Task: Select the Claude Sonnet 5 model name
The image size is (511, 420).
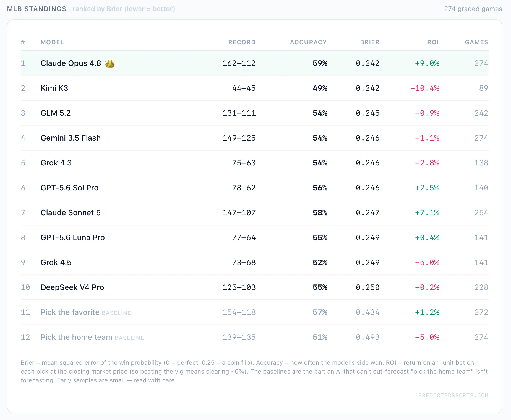Action: point(71,213)
